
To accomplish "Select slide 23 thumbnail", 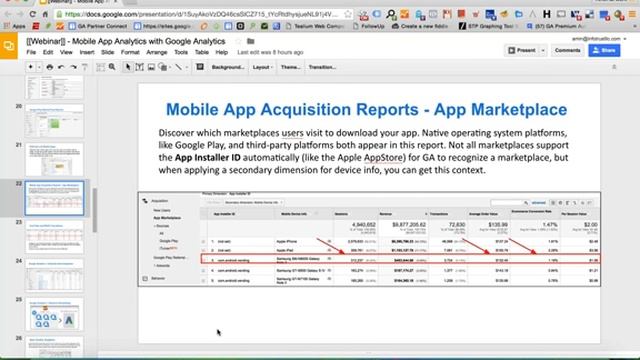I will point(54,237).
